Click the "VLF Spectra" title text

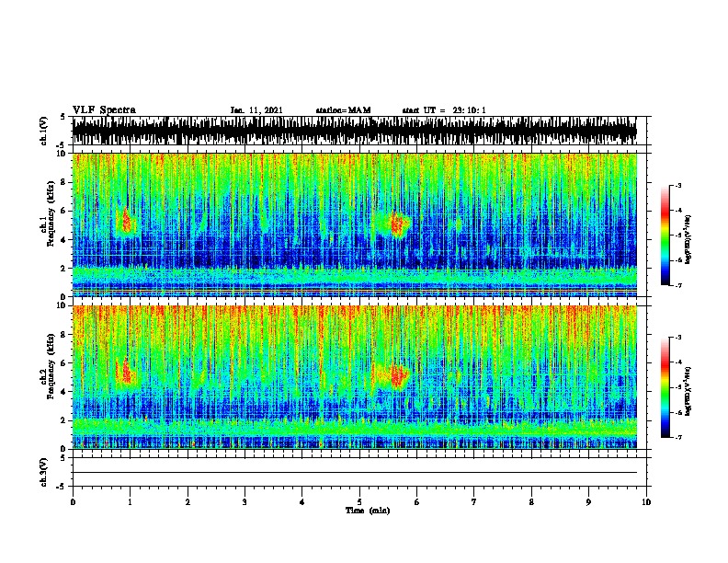coord(104,110)
